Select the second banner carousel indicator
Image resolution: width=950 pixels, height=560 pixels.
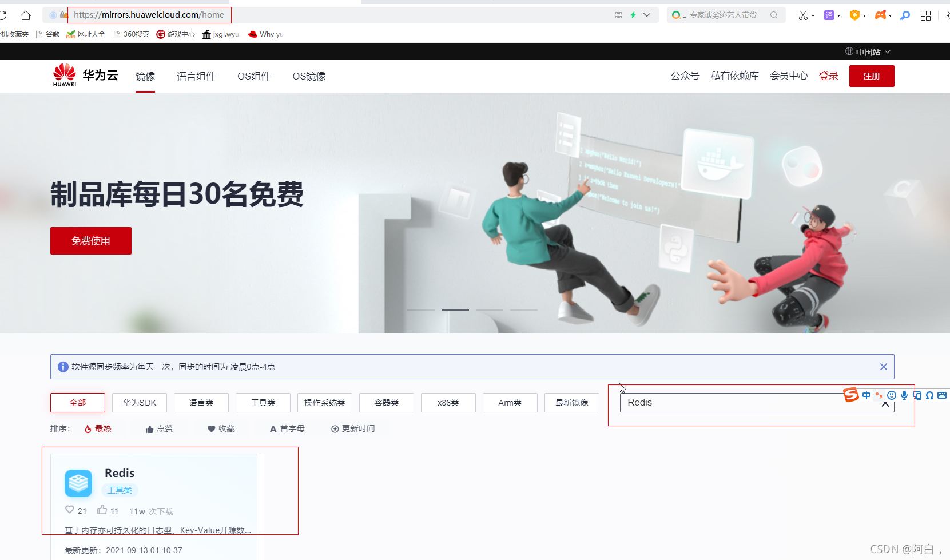point(455,309)
